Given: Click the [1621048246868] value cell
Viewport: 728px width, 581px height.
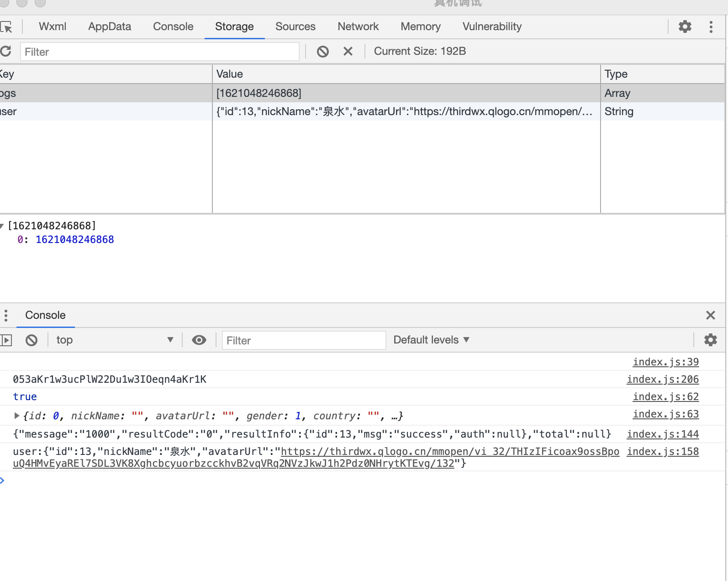Looking at the screenshot, I should 406,93.
